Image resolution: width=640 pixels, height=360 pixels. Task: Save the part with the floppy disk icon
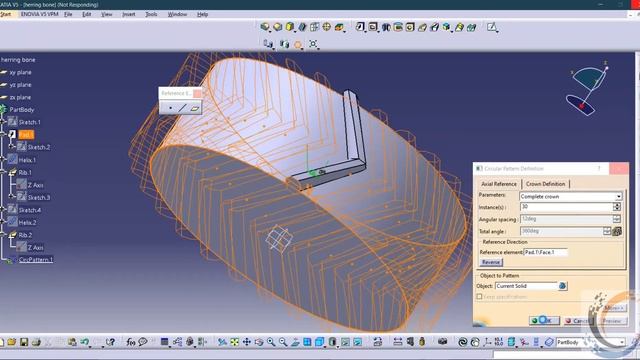tap(24, 342)
